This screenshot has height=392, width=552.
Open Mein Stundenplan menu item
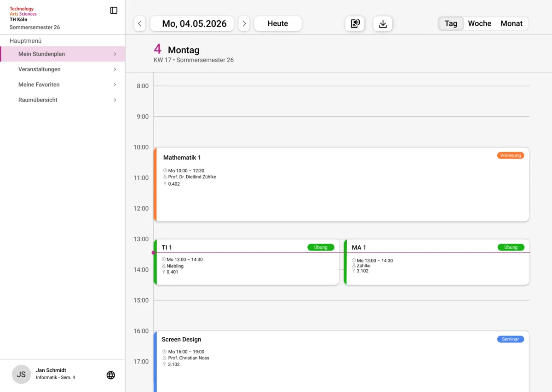click(x=41, y=54)
